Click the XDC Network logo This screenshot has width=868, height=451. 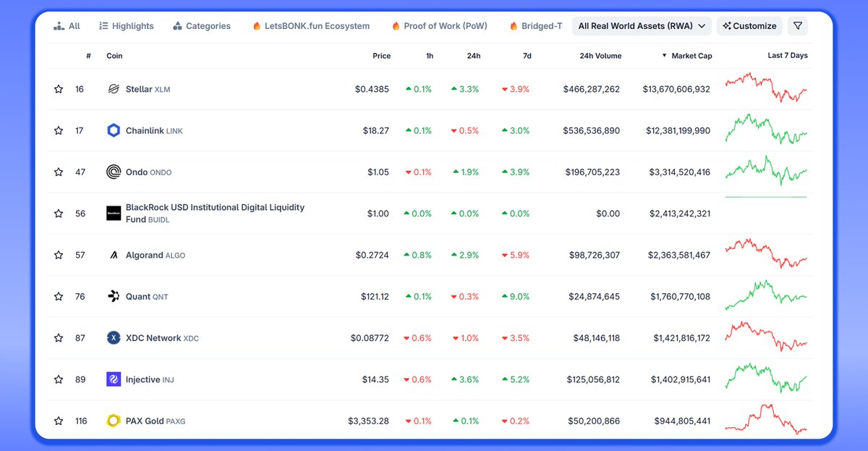click(x=114, y=338)
